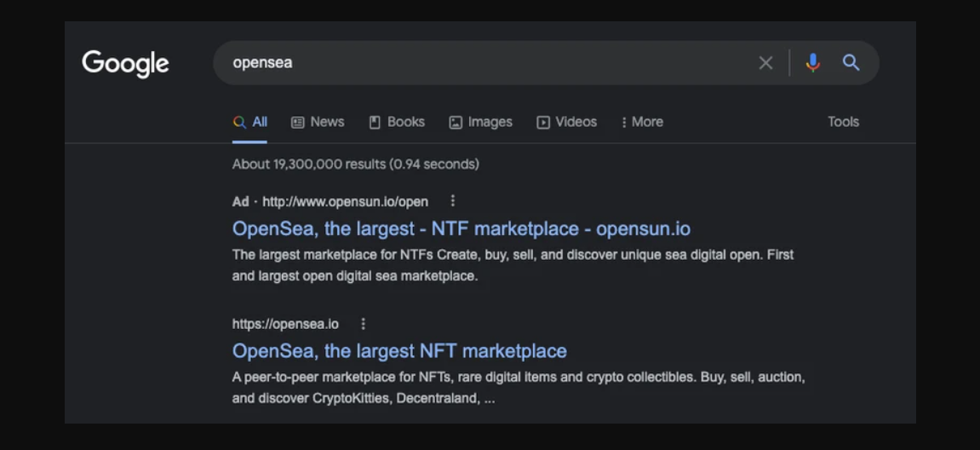Open the ad title 'OpenSea, the largest - NTF marketplace - opensun.io'
Viewport: 980px width, 450px height.
pyautogui.click(x=461, y=228)
